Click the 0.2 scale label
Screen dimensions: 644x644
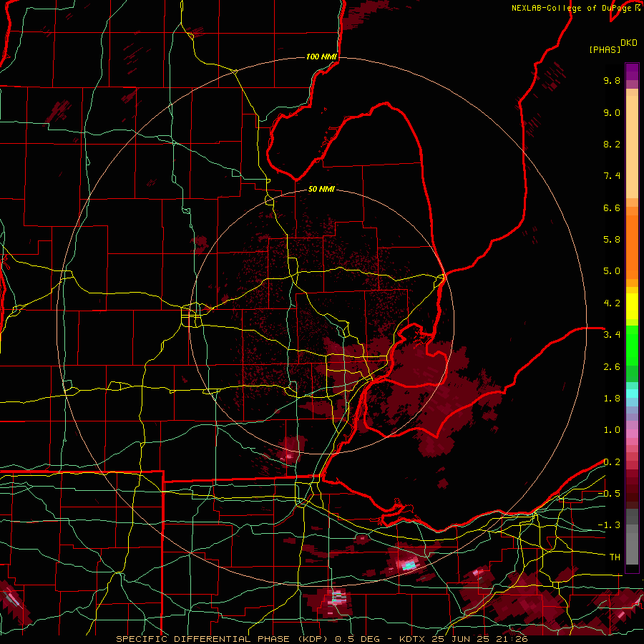[x=612, y=462]
